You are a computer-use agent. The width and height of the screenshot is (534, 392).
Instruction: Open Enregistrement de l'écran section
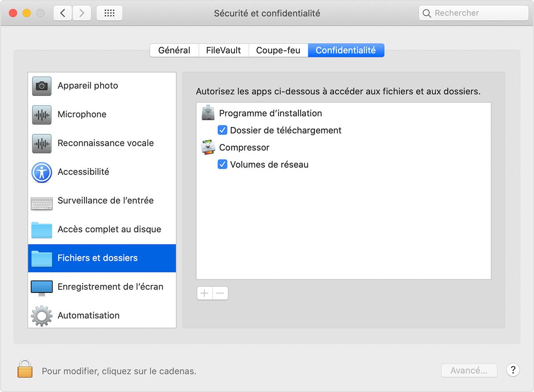click(x=41, y=287)
